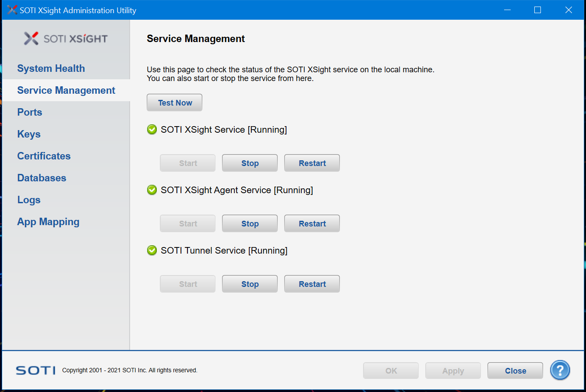Click the Service Management page heading
586x392 pixels.
[196, 39]
